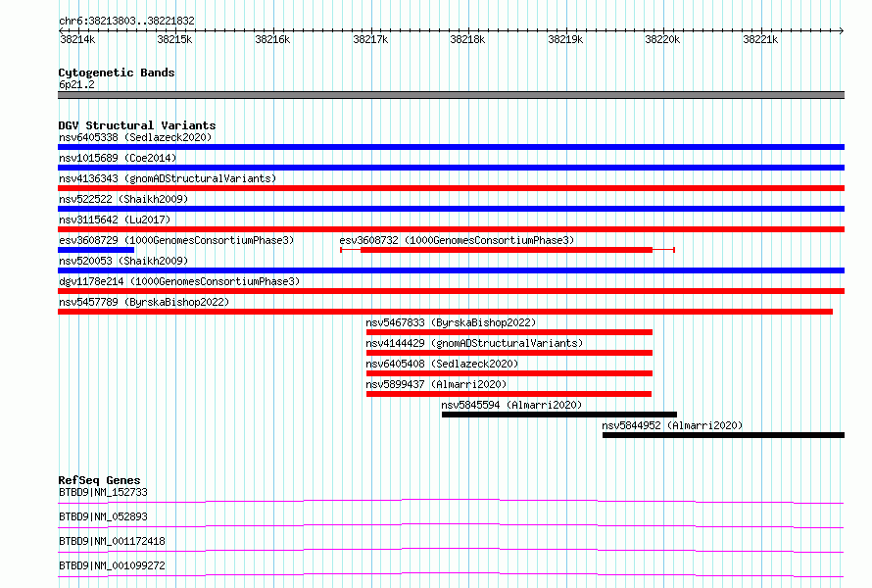Viewport: 872px width, 588px height.
Task: Click the magenta line of BTBD9|NM_152733
Action: click(451, 501)
